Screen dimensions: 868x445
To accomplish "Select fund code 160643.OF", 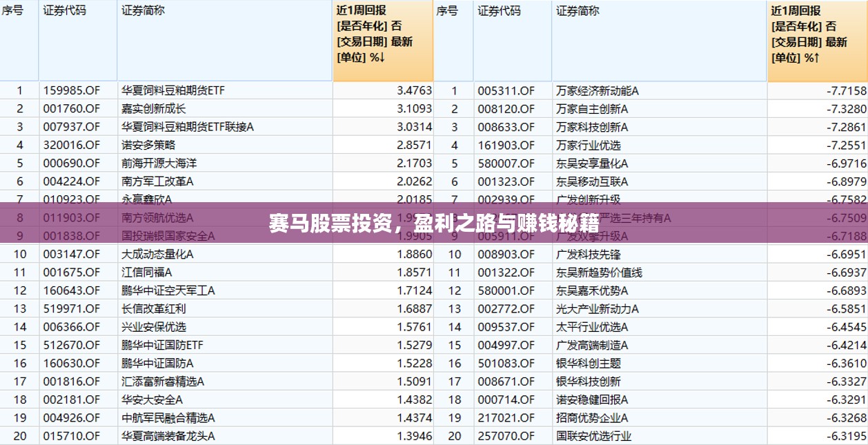I will [72, 290].
